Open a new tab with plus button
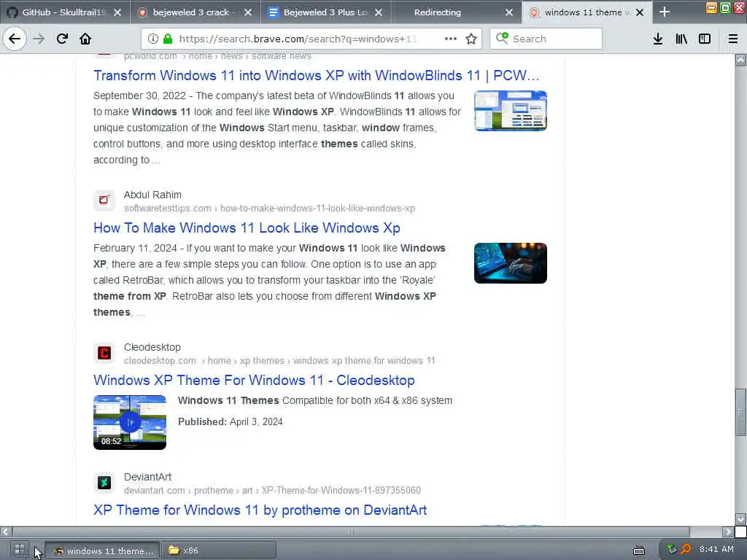This screenshot has width=747, height=560. pyautogui.click(x=664, y=12)
